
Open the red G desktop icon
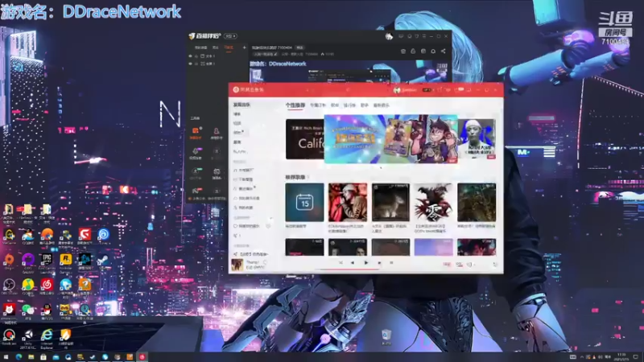coord(85,236)
